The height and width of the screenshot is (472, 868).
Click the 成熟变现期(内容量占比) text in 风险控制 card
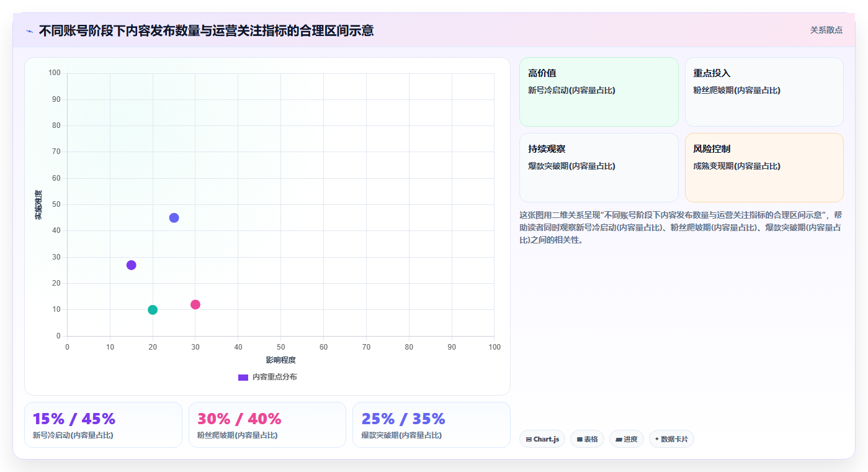coord(736,166)
